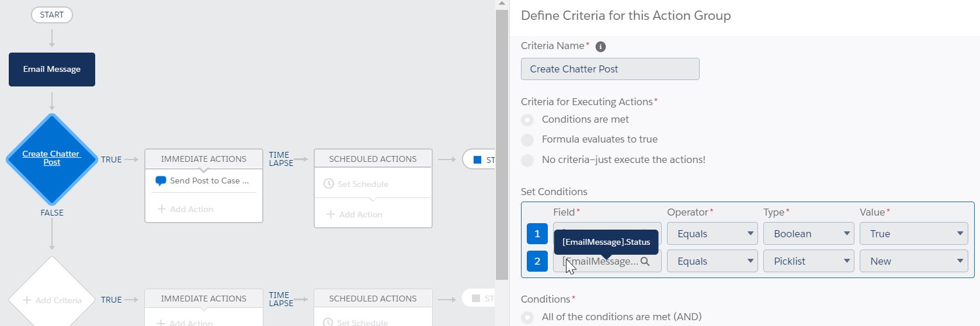
Task: Open the New value dropdown
Action: 913,261
